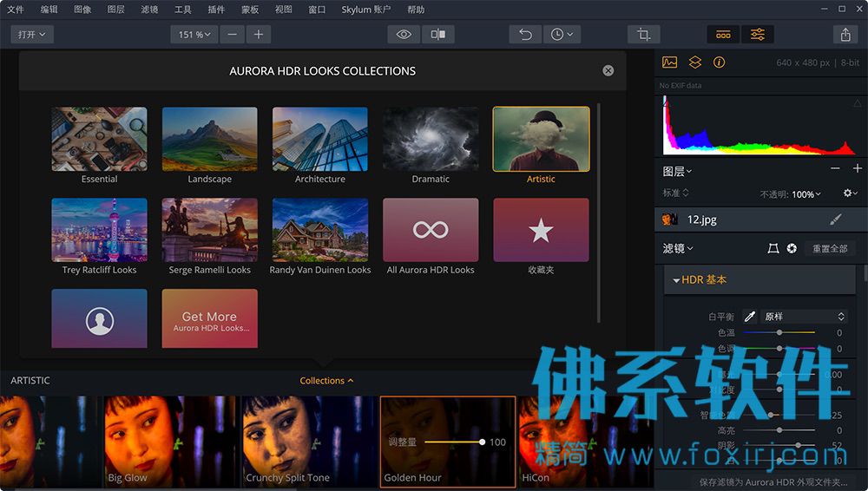868x491 pixels.
Task: Show the histogram panel icon
Action: point(669,62)
